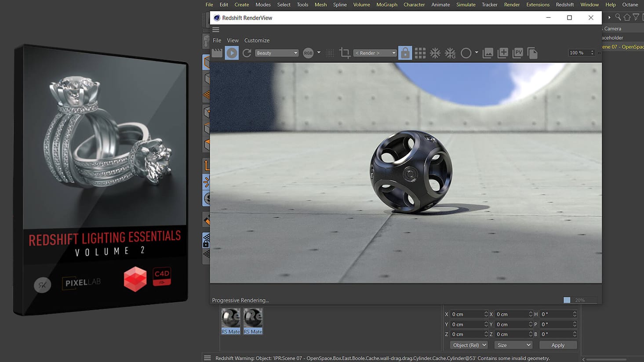Click the render progress bar at 20%
The image size is (644, 362).
[580, 300]
